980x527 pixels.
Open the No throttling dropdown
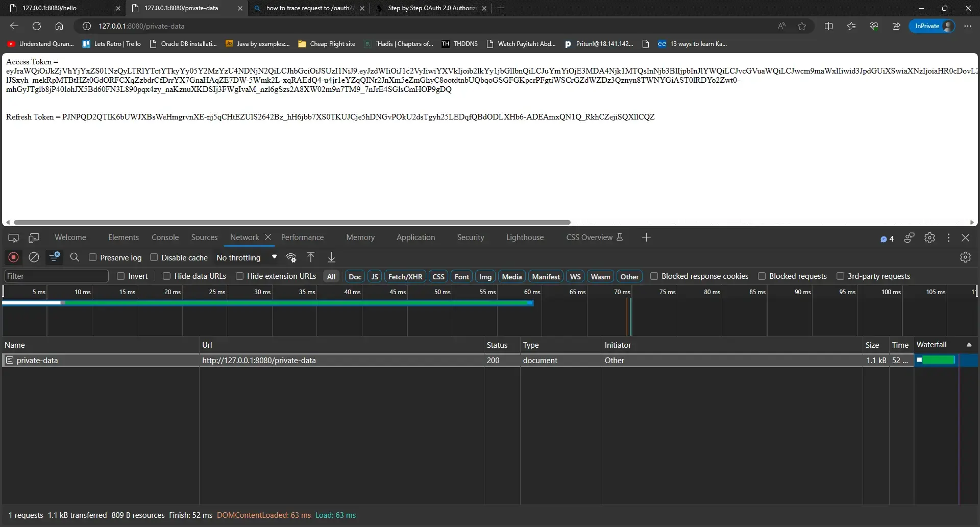pos(247,257)
